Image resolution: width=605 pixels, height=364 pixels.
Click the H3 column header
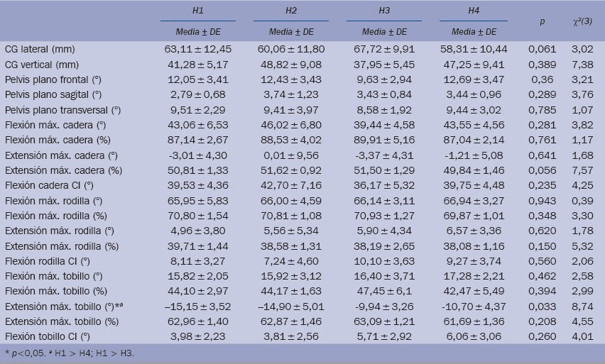384,12
